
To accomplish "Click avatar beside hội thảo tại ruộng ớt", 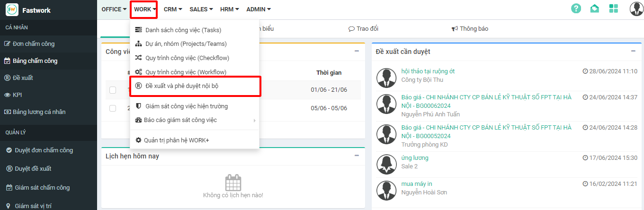I will coord(386,76).
